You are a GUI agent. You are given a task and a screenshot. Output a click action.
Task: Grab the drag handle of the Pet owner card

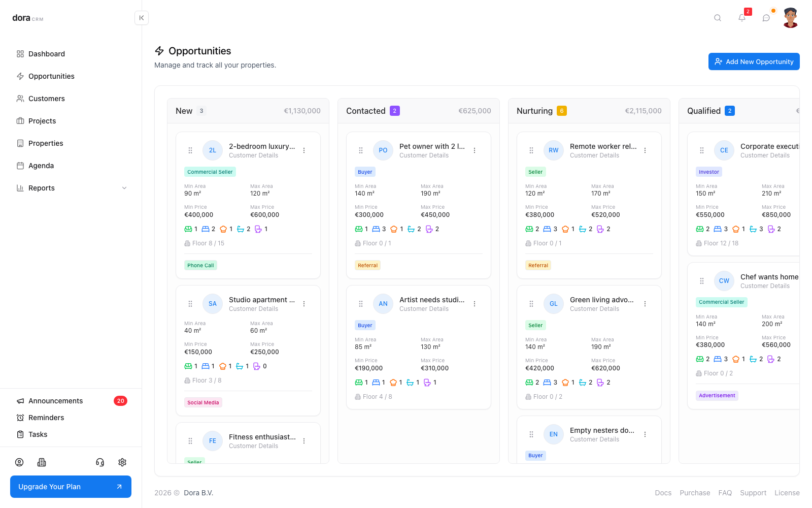[361, 150]
